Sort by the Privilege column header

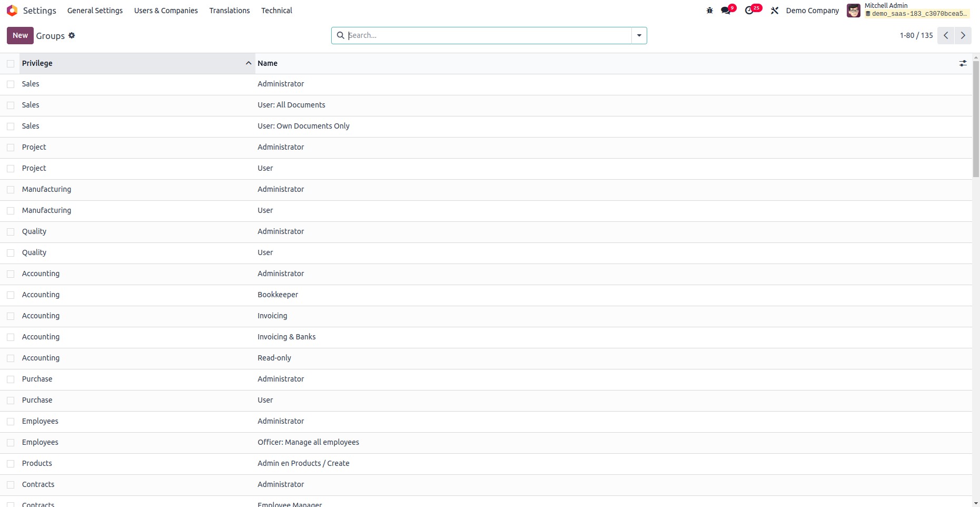pos(132,63)
